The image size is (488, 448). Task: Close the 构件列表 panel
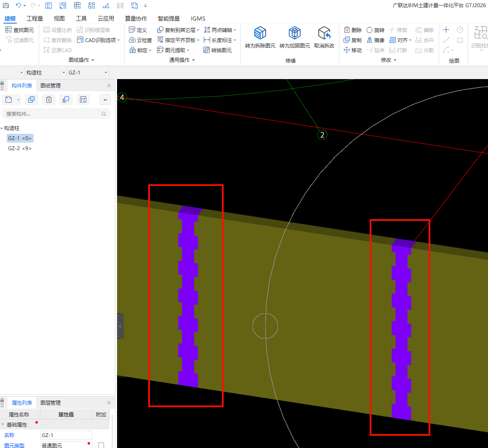click(109, 85)
